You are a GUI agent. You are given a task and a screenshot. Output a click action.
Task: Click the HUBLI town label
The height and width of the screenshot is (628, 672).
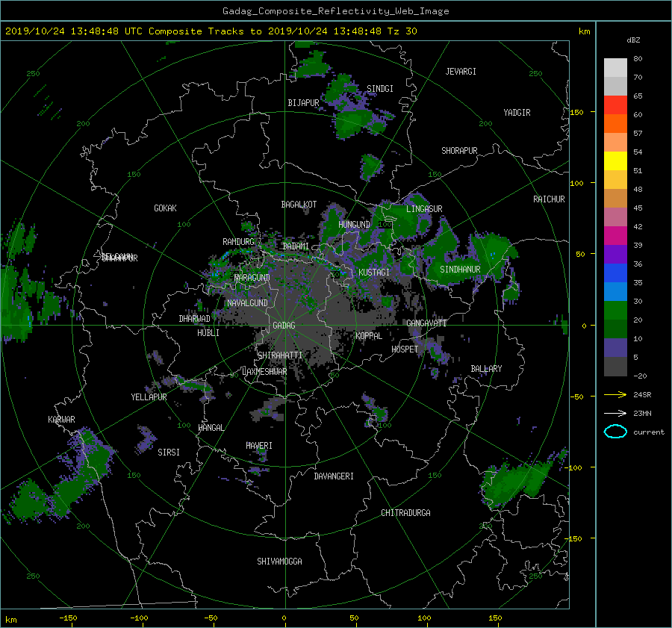click(208, 332)
